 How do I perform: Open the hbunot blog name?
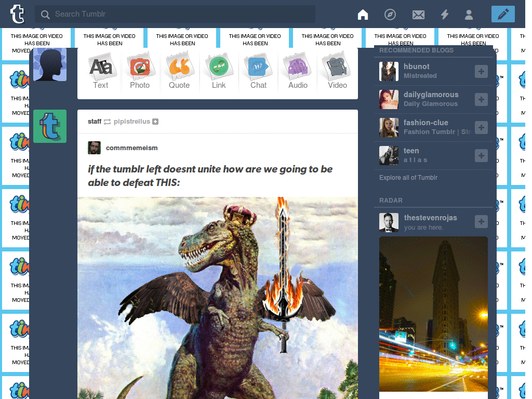pyautogui.click(x=416, y=66)
